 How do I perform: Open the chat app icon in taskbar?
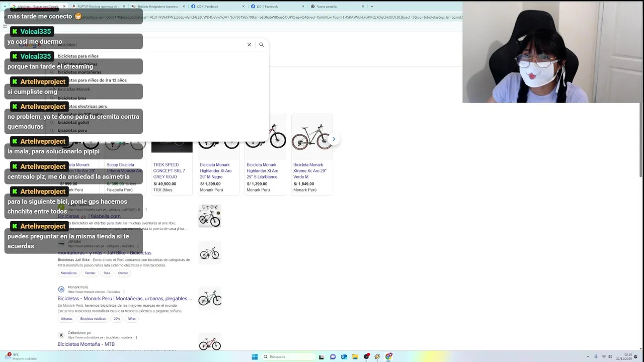[333, 357]
